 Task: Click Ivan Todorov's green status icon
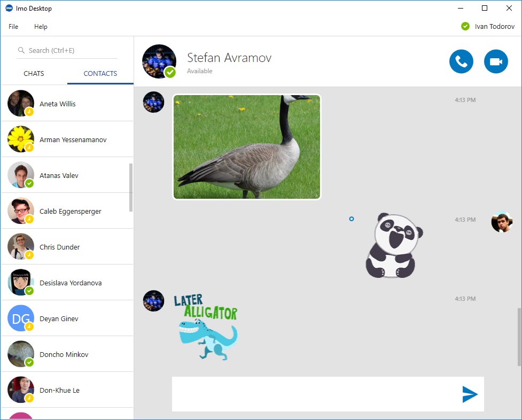464,26
